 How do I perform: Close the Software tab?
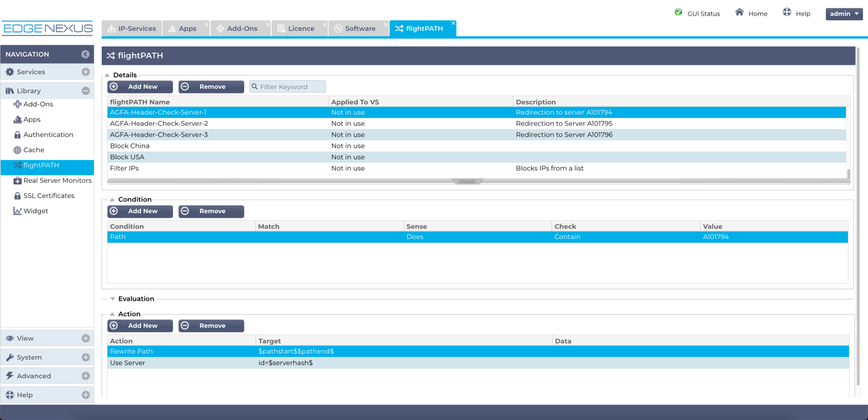pyautogui.click(x=386, y=24)
